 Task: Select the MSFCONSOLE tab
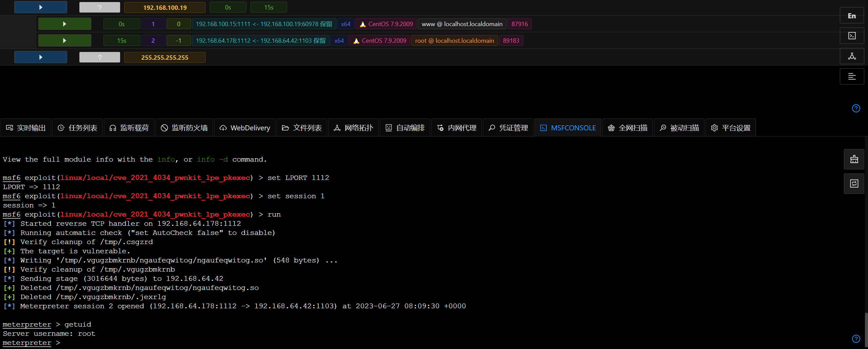click(568, 128)
